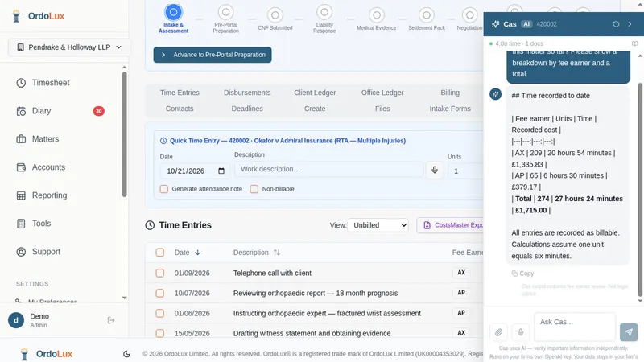Click the Settlement Pack stage marker
This screenshot has height=362, width=644.
pyautogui.click(x=427, y=15)
